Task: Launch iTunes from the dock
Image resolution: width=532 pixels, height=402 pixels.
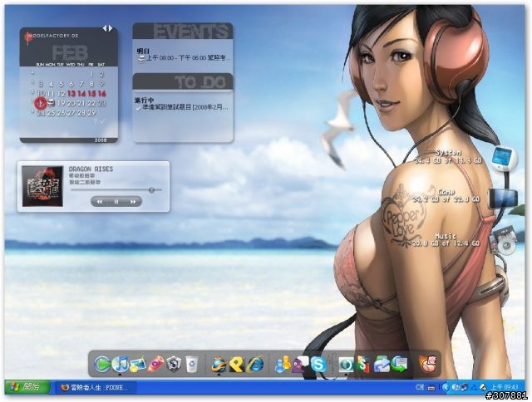Action: pos(120,365)
